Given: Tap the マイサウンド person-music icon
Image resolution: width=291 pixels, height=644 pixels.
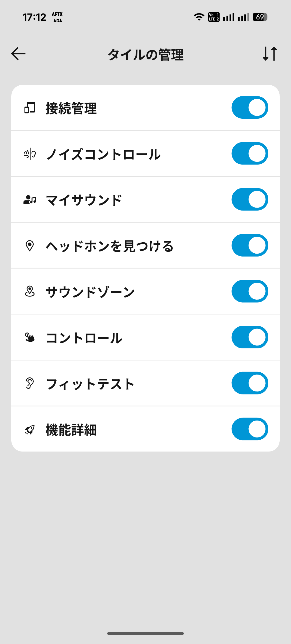Looking at the screenshot, I should coord(30,200).
